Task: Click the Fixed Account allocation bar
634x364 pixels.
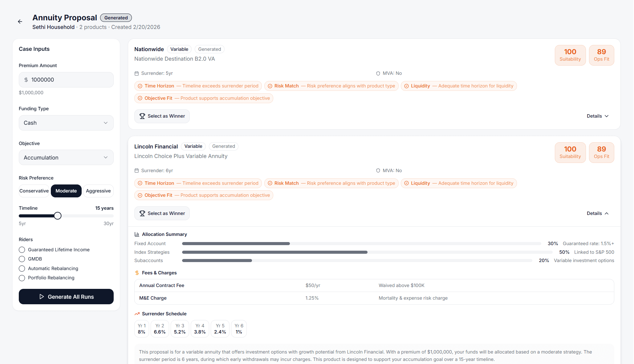Action: (361, 244)
